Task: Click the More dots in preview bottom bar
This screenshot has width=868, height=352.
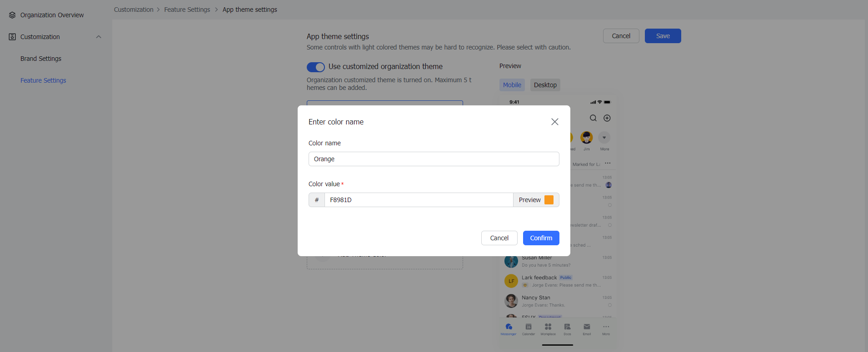Action: pyautogui.click(x=606, y=327)
